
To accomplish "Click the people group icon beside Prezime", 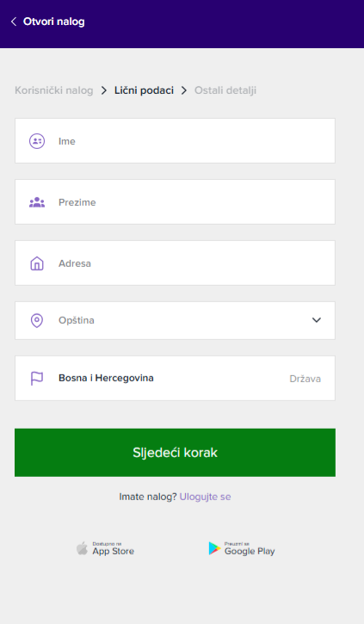I will coord(37,202).
